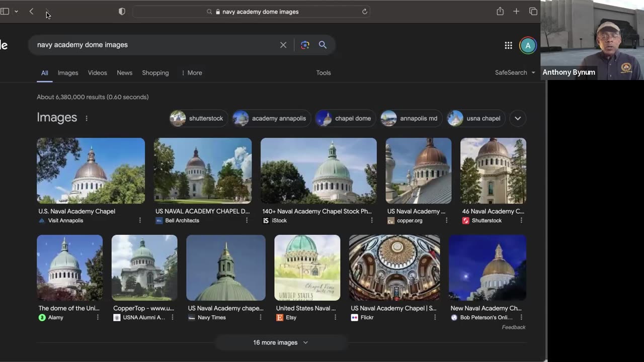This screenshot has height=362, width=644.
Task: Open options for the iStock result
Action: point(372,220)
